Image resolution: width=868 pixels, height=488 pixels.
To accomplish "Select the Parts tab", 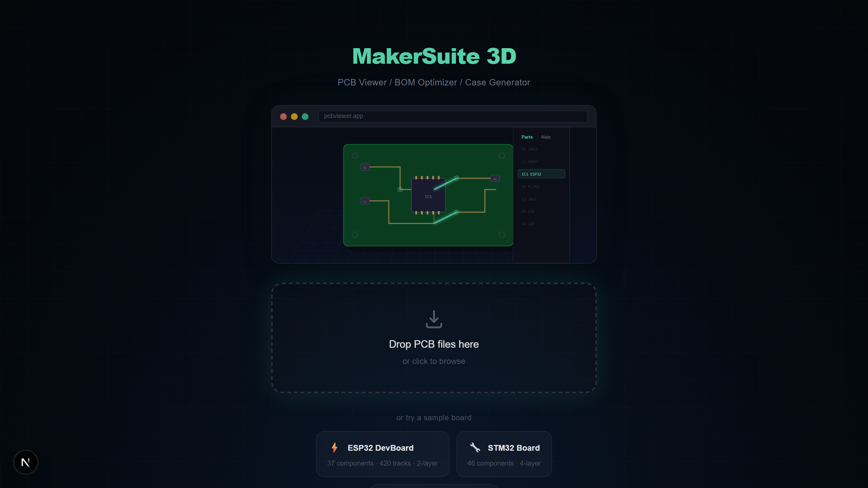I will [x=527, y=137].
